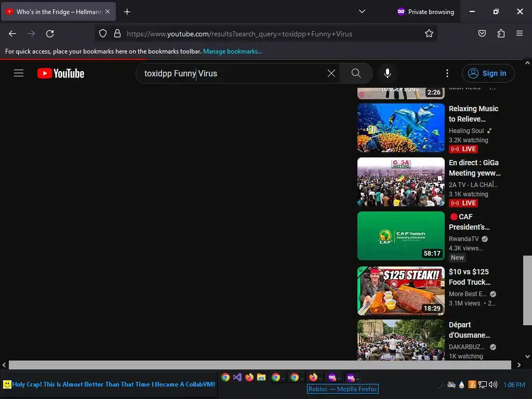Image resolution: width=532 pixels, height=399 pixels.
Task: Open the Save to Pocket button
Action: (x=482, y=33)
